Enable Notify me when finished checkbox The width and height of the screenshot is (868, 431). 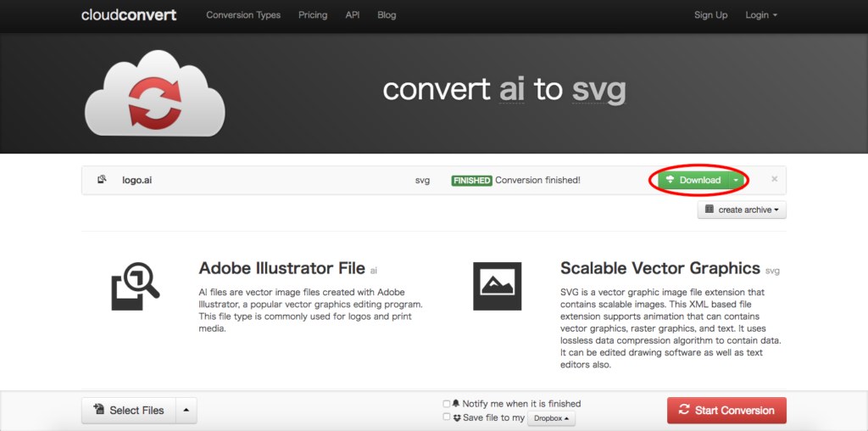tap(446, 404)
